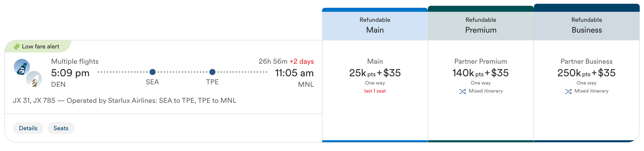Click the Alaska Airlines logo
Image resolution: width=644 pixels, height=151 pixels.
click(22, 67)
